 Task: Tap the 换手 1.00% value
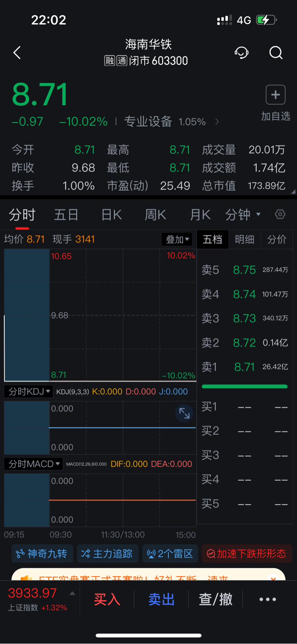tap(79, 186)
